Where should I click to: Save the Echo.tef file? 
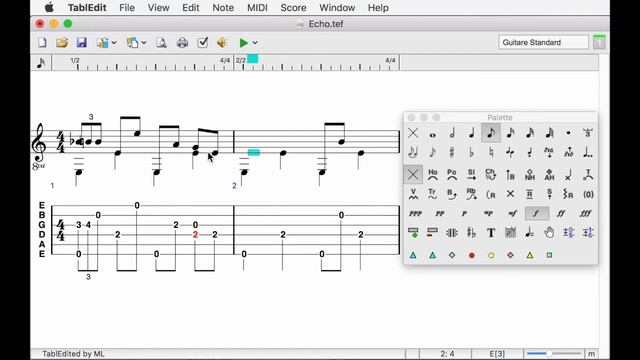point(82,42)
